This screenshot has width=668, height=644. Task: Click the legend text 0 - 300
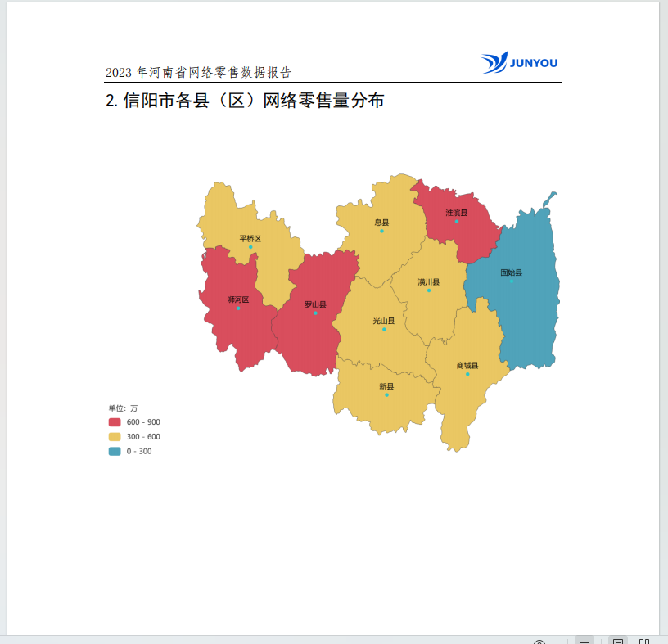click(x=139, y=451)
